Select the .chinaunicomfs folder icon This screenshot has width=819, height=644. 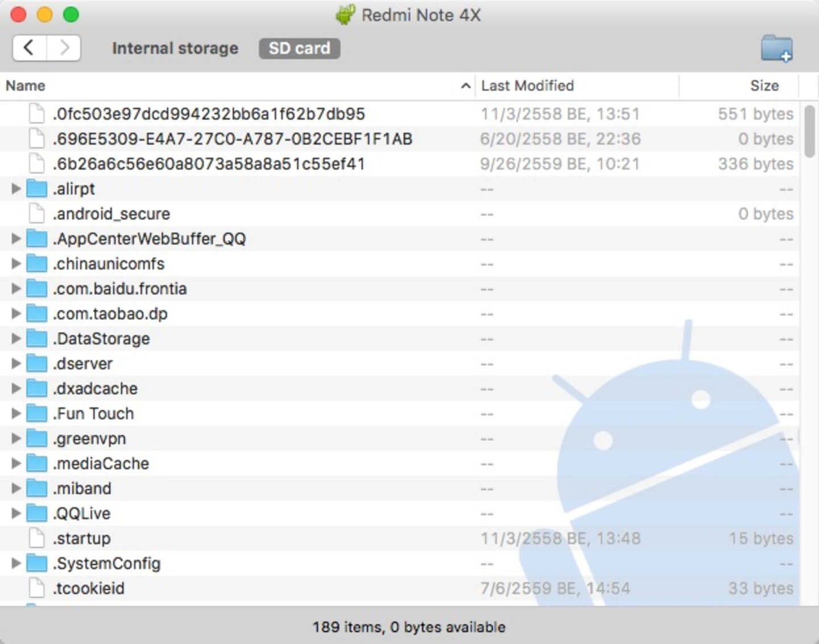point(37,264)
